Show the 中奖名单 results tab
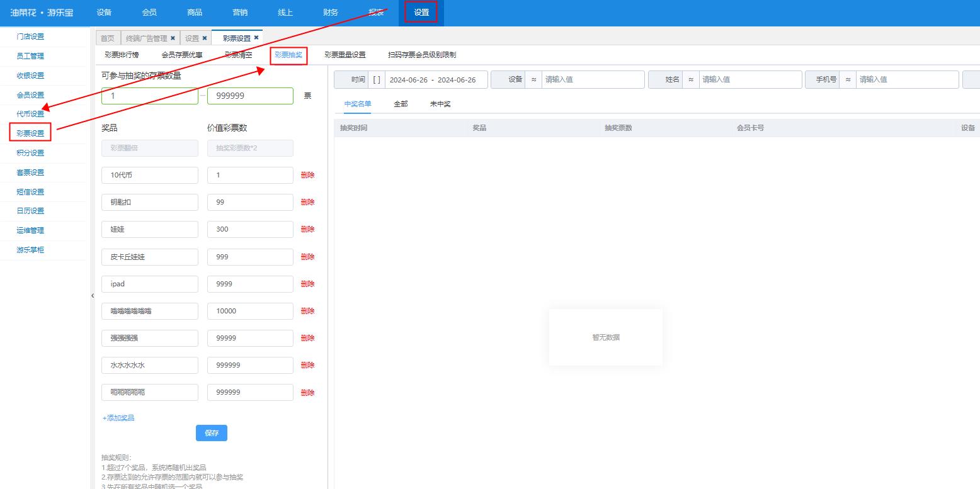 point(358,104)
